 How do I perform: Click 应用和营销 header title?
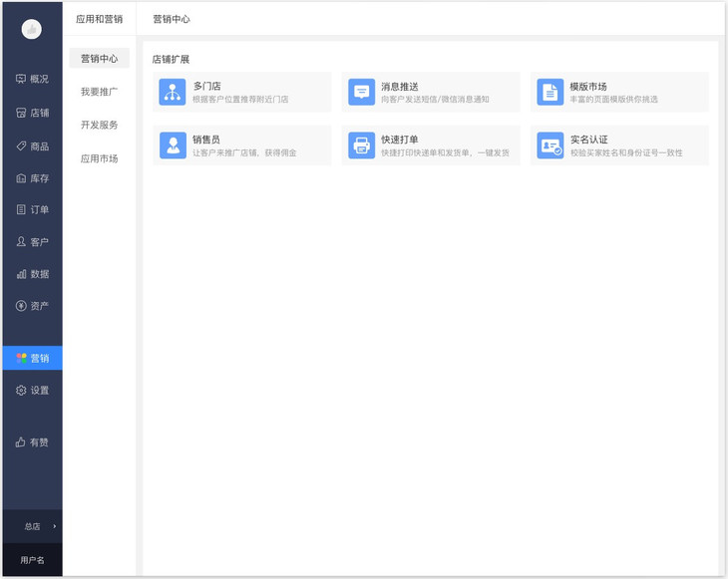(100, 19)
